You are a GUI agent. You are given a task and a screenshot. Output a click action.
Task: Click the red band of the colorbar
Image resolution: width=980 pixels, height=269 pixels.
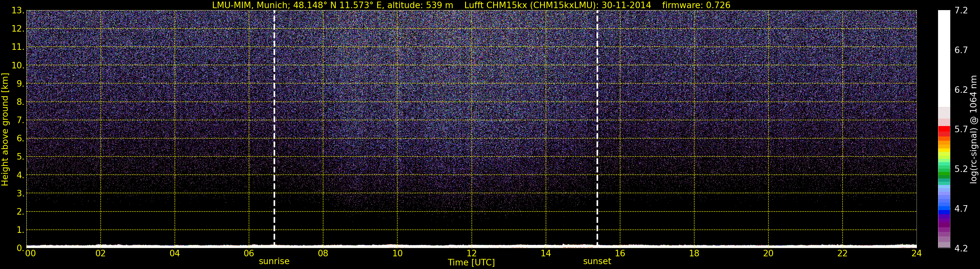point(944,129)
